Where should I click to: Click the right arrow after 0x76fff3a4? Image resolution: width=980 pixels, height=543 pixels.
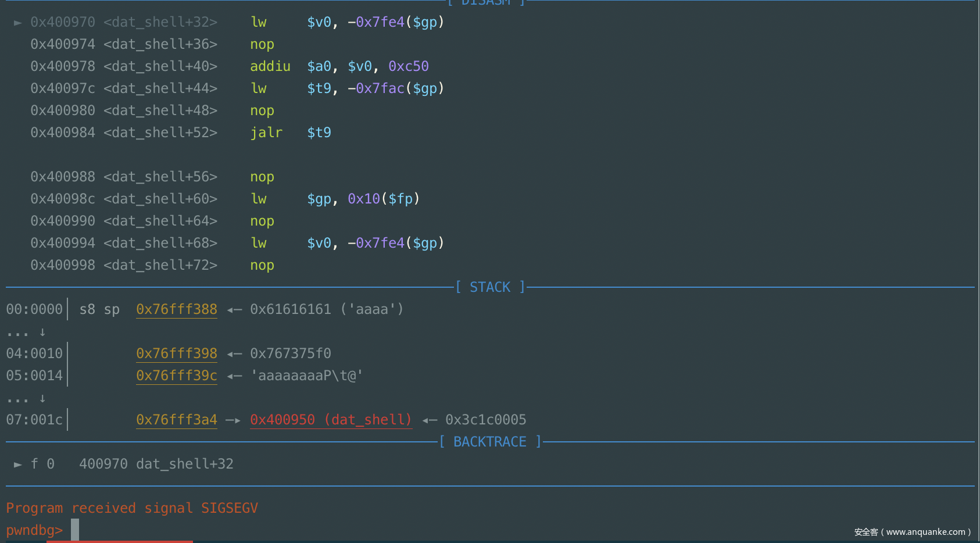click(233, 420)
